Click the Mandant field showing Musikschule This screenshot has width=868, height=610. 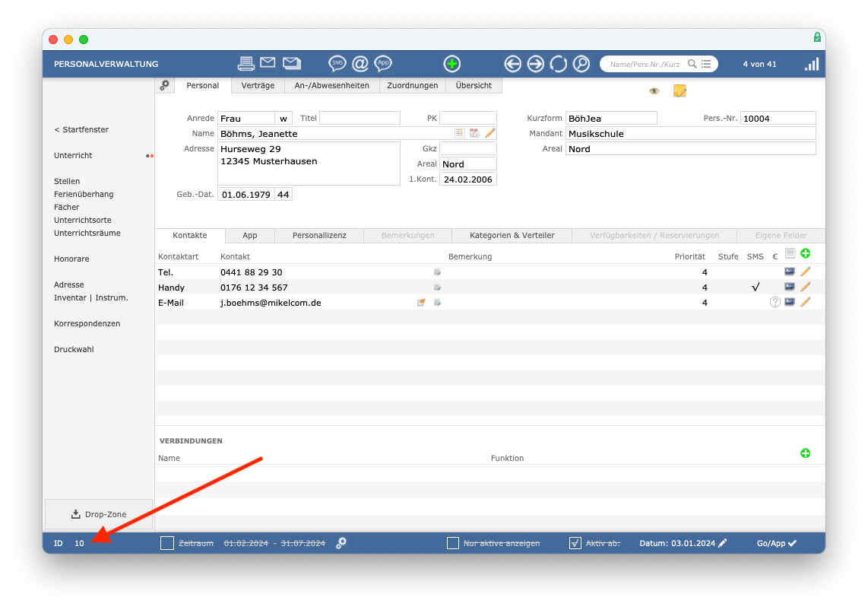[690, 134]
